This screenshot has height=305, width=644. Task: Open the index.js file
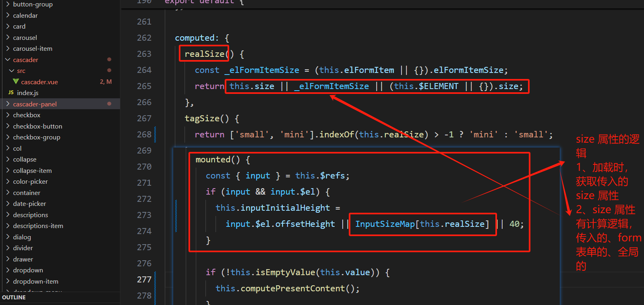[x=28, y=93]
